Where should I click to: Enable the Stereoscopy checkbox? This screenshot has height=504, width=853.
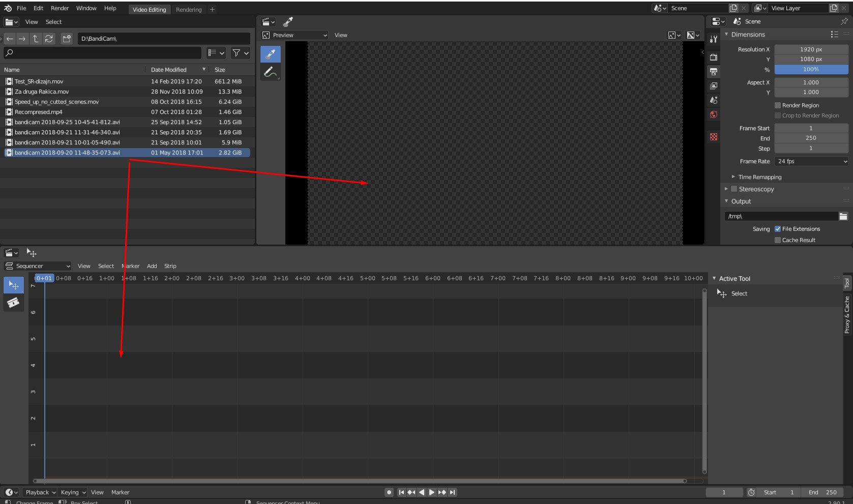tap(734, 189)
